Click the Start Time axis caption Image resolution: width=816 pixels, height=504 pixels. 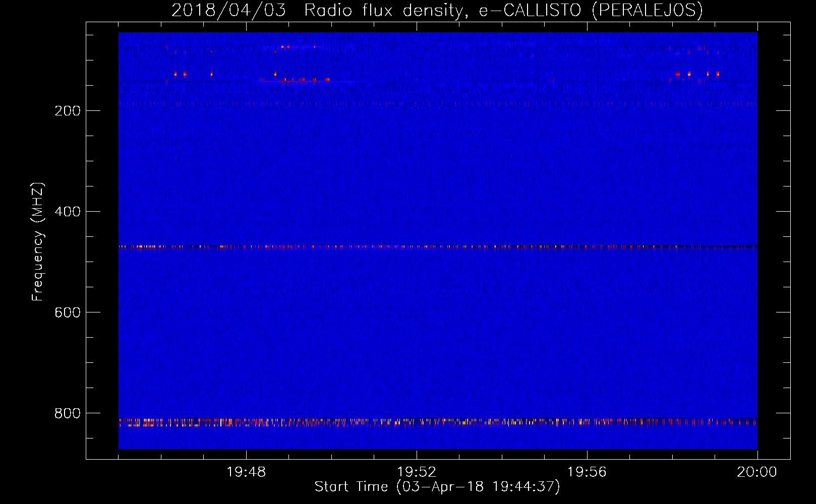(437, 487)
